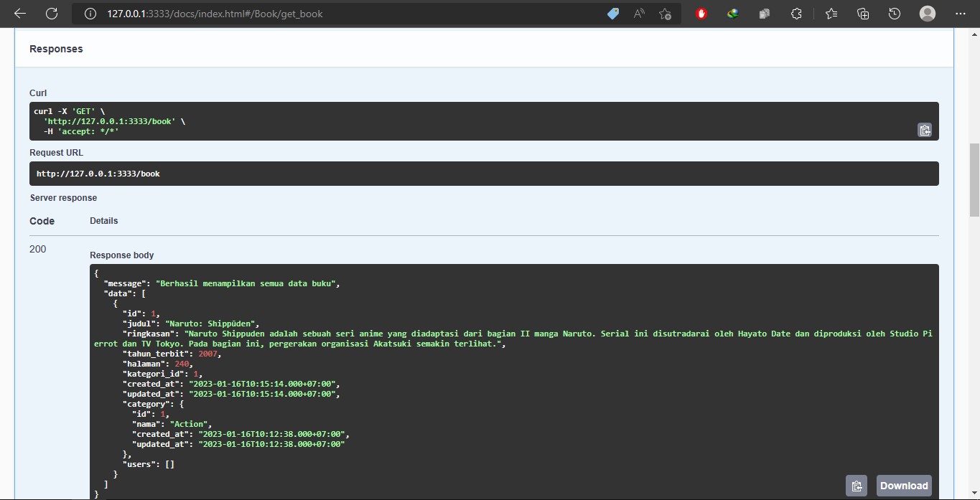The image size is (980, 500).
Task: Download the response body
Action: [x=903, y=486]
